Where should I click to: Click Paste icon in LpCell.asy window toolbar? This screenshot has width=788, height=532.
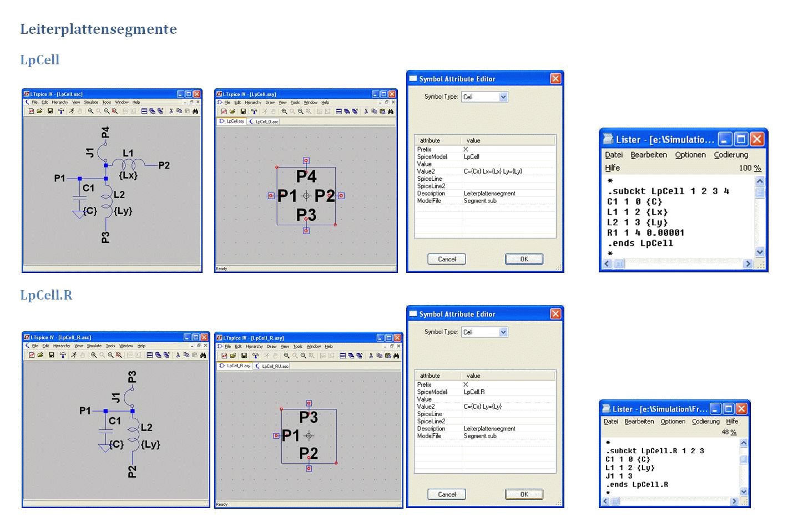[x=382, y=112]
